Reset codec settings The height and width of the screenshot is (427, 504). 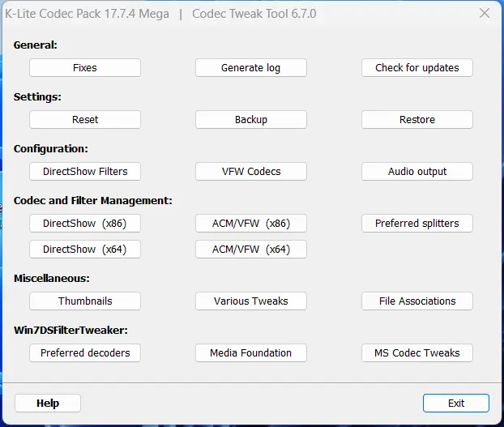85,120
